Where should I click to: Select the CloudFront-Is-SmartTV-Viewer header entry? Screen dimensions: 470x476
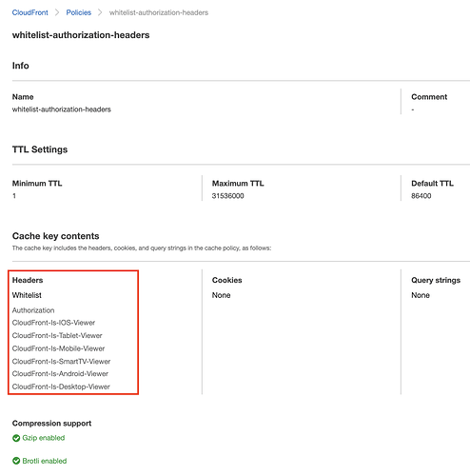pos(61,362)
